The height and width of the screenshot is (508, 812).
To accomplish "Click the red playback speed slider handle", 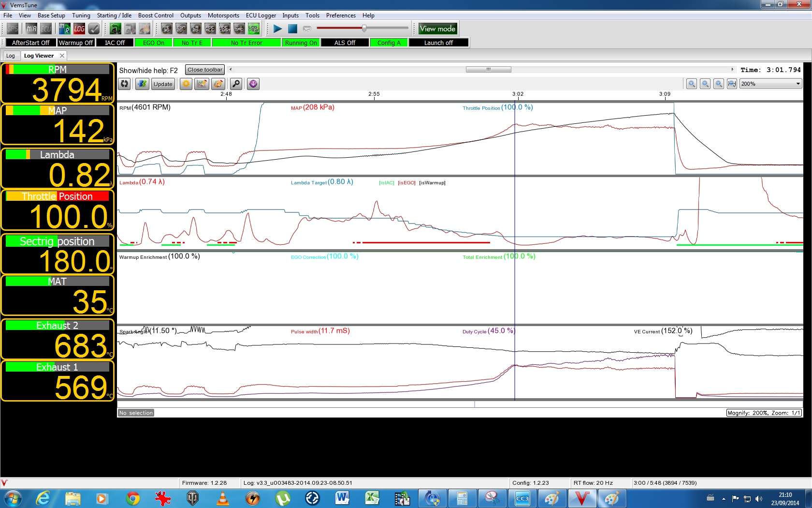I will point(364,29).
